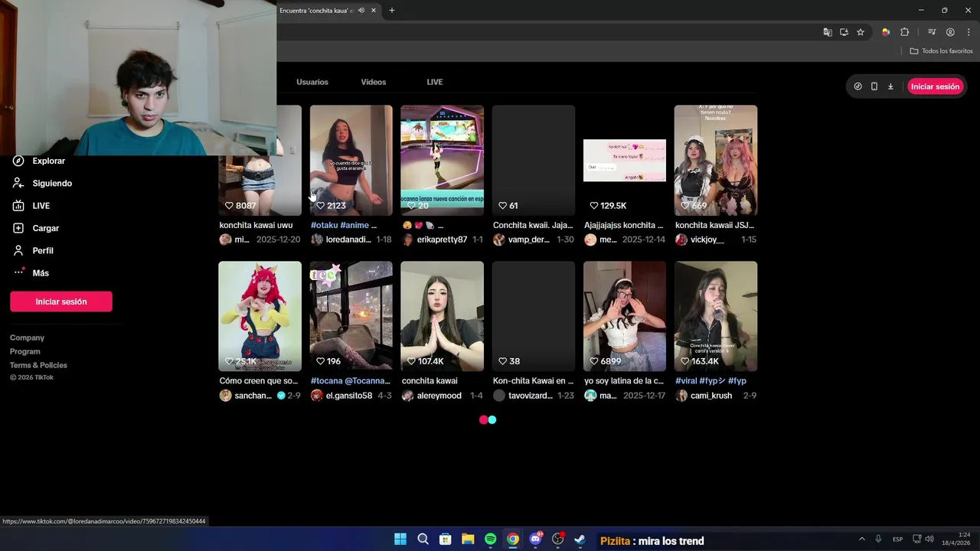Open Microsoft Store from taskbar
Screen dimensions: 980x551
[446, 540]
